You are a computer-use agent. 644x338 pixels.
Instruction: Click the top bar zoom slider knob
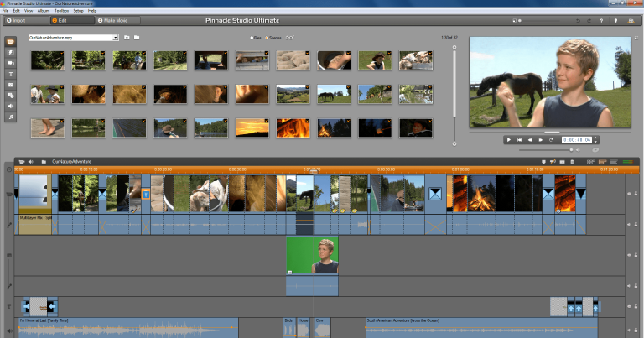(x=520, y=20)
